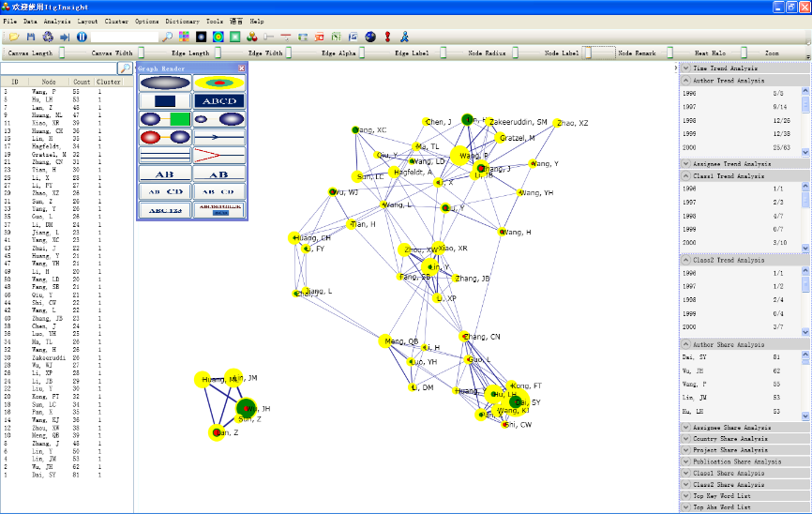Open the Dictionary menu

point(182,22)
